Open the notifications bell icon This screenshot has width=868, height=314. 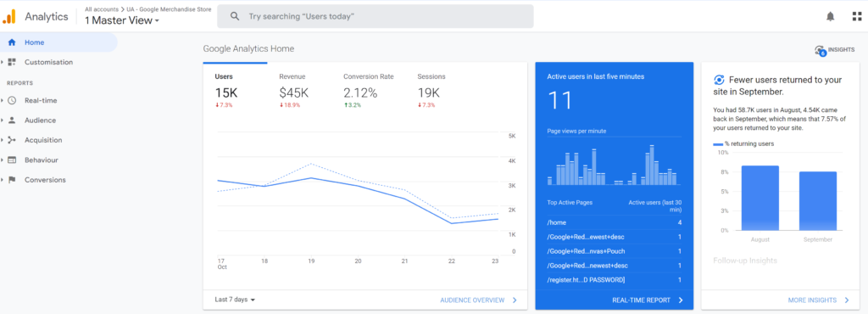(830, 17)
